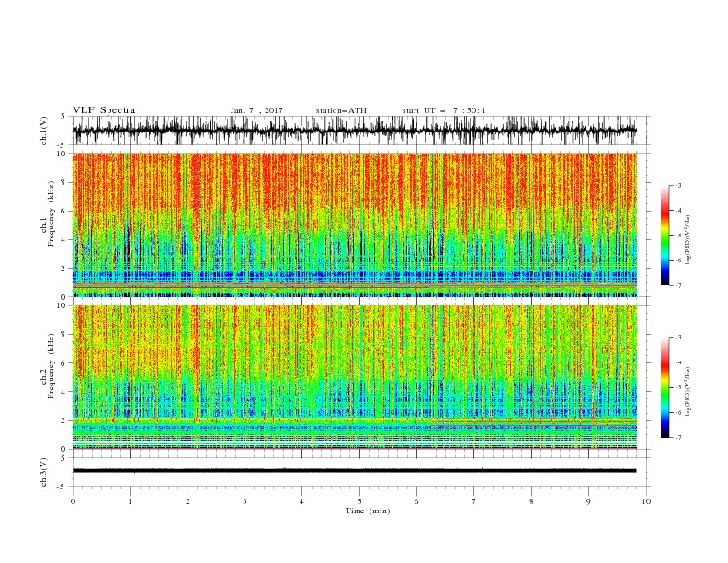Click the time axis tick label '8'
The width and height of the screenshot is (728, 563).
click(x=531, y=501)
